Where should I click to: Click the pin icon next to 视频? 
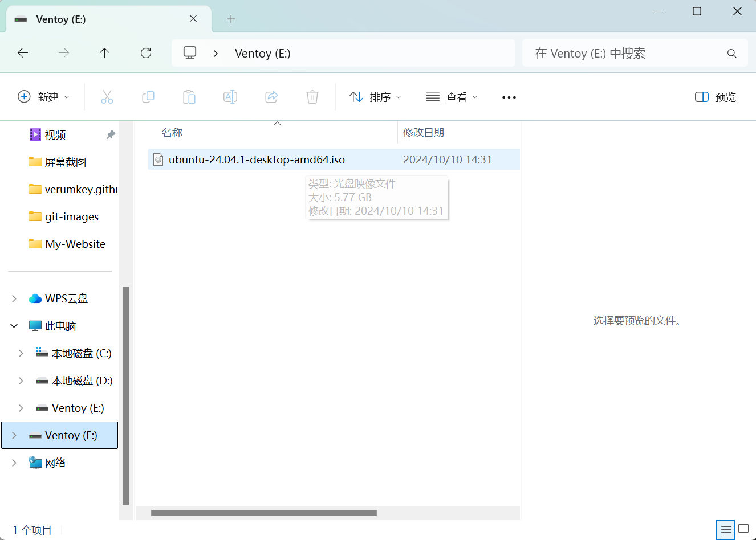(x=111, y=134)
